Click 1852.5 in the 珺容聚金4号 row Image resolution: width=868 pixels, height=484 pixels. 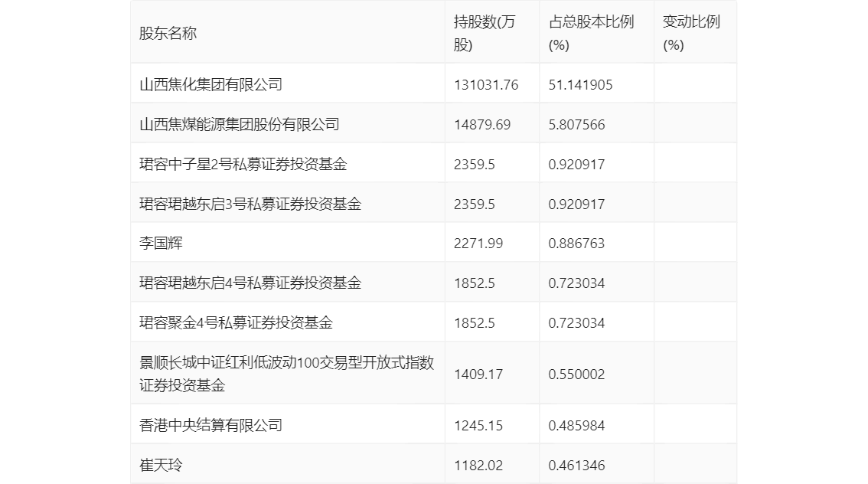pyautogui.click(x=475, y=323)
